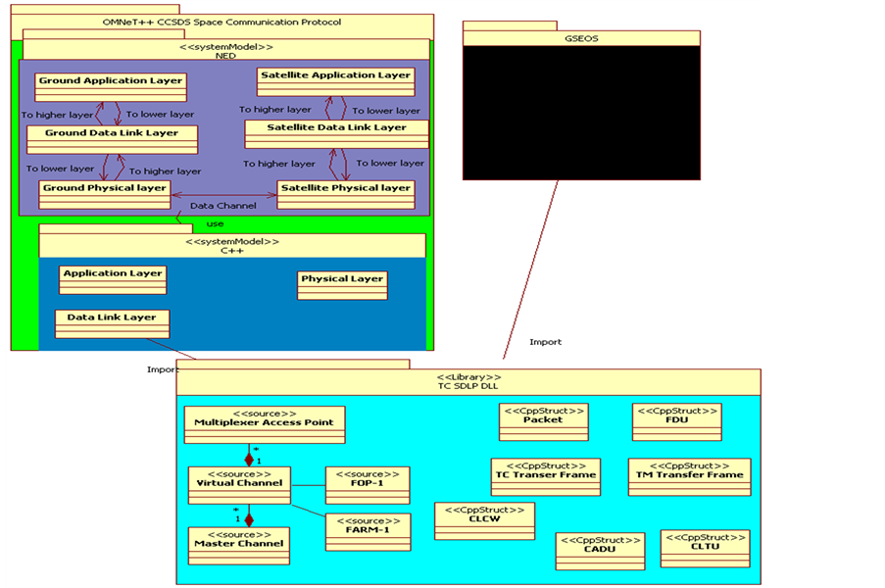Click the Data Channel connector label
The height and width of the screenshot is (588, 885).
point(222,206)
